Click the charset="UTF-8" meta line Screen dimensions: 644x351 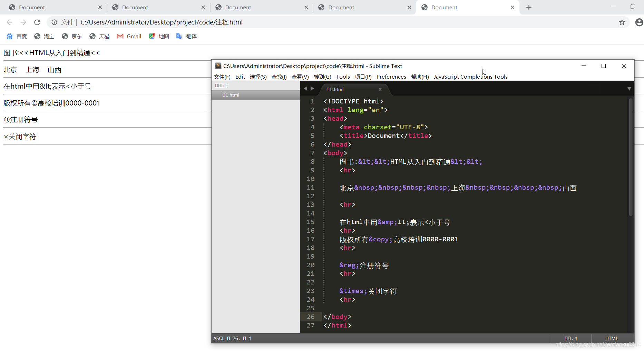tap(384, 127)
